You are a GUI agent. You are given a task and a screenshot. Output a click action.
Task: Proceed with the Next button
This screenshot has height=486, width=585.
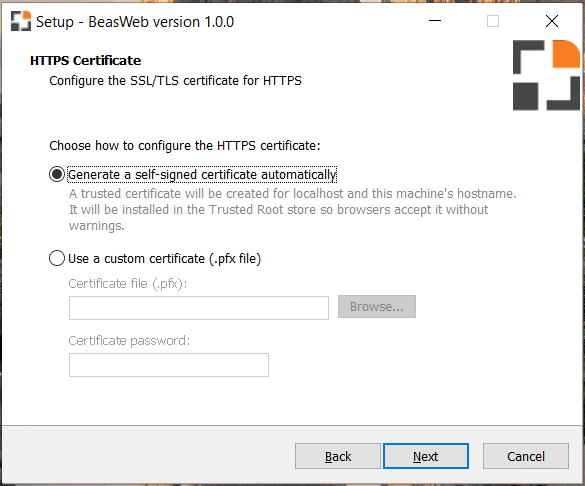[426, 456]
